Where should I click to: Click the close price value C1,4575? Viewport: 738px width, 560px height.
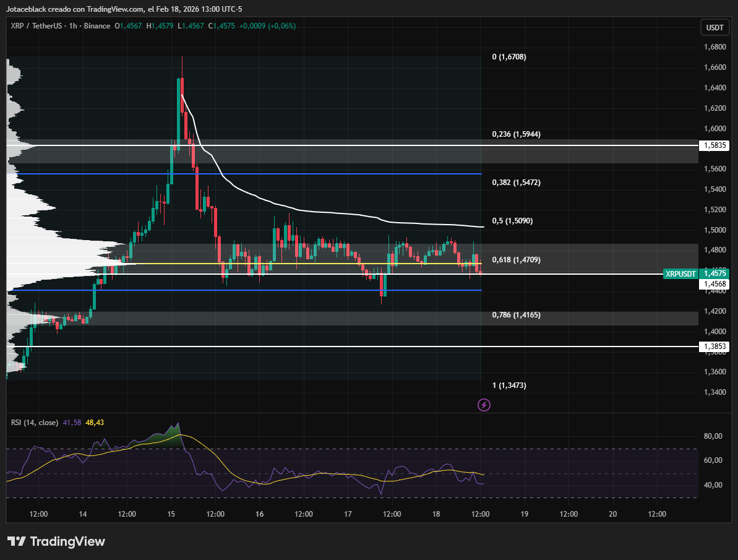pyautogui.click(x=221, y=26)
